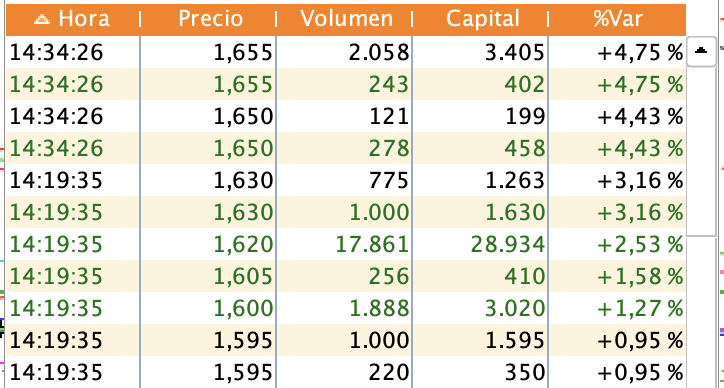Image resolution: width=724 pixels, height=388 pixels.
Task: Click the Hora column header label
Action: [84, 19]
